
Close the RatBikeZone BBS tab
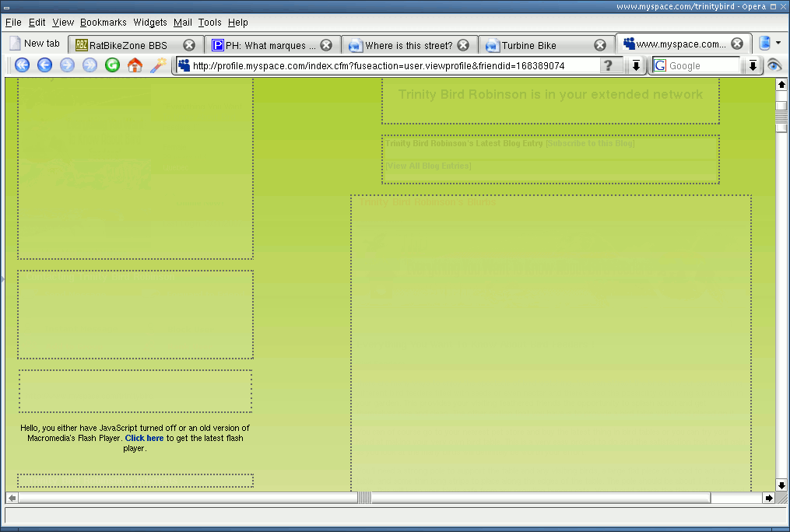(189, 45)
